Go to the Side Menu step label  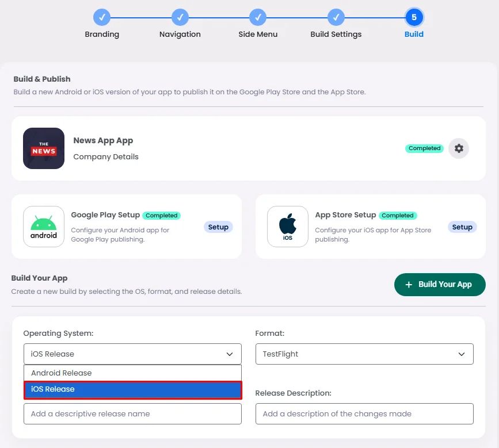coord(258,35)
